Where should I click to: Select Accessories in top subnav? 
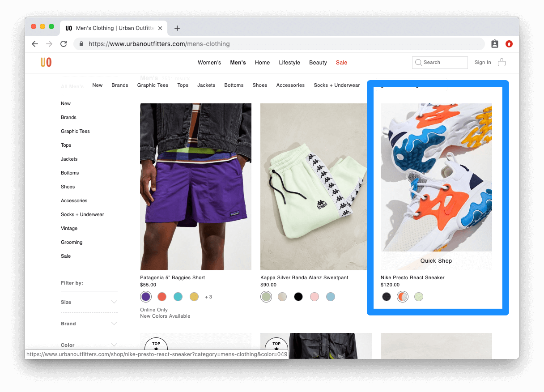[290, 85]
